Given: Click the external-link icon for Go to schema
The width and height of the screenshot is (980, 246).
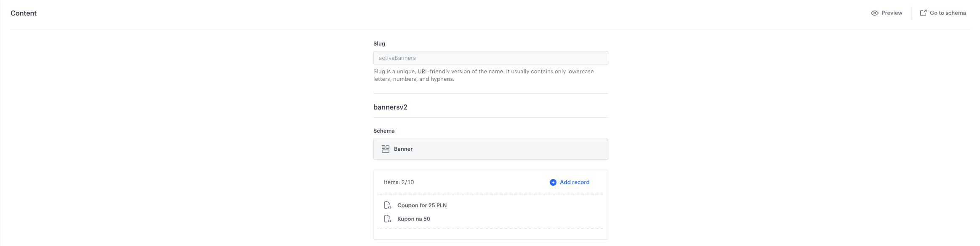Looking at the screenshot, I should (923, 13).
